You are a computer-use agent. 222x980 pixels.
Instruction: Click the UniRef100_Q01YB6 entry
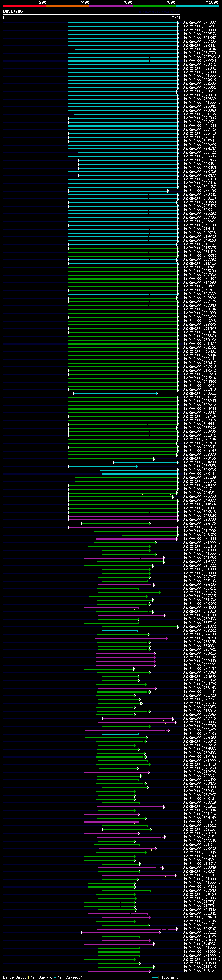tap(199, 558)
